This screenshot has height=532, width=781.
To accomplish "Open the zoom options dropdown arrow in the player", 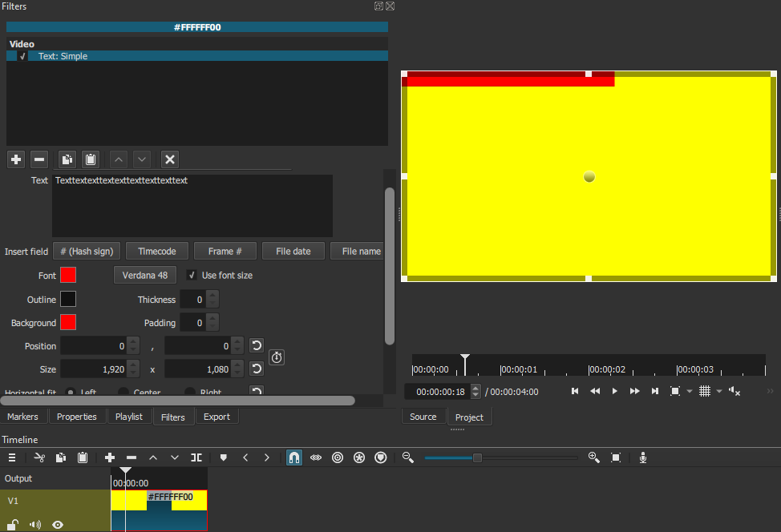I will pos(689,392).
